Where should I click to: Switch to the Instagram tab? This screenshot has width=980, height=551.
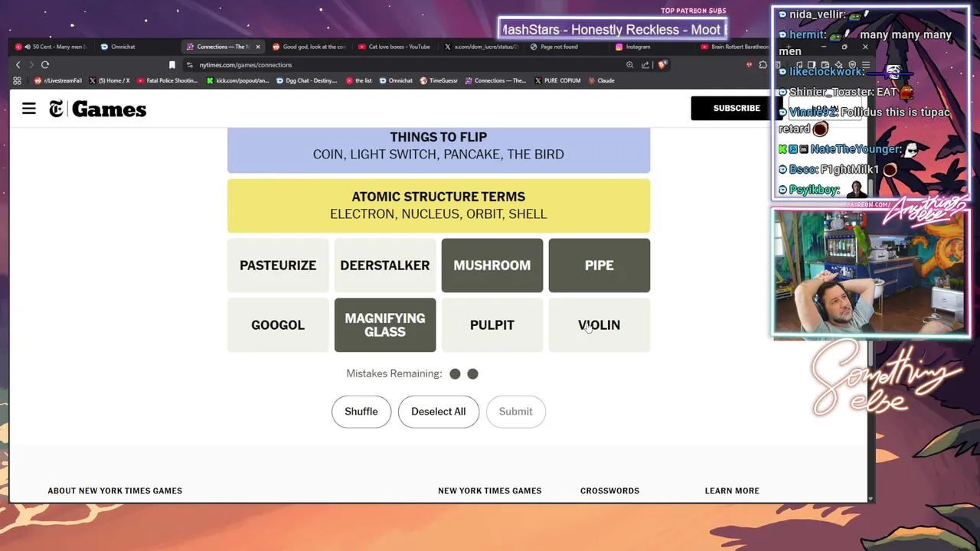click(x=652, y=47)
